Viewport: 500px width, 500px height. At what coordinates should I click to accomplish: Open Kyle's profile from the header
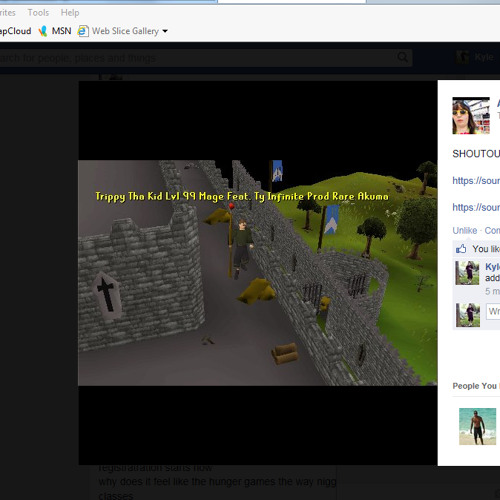point(484,57)
